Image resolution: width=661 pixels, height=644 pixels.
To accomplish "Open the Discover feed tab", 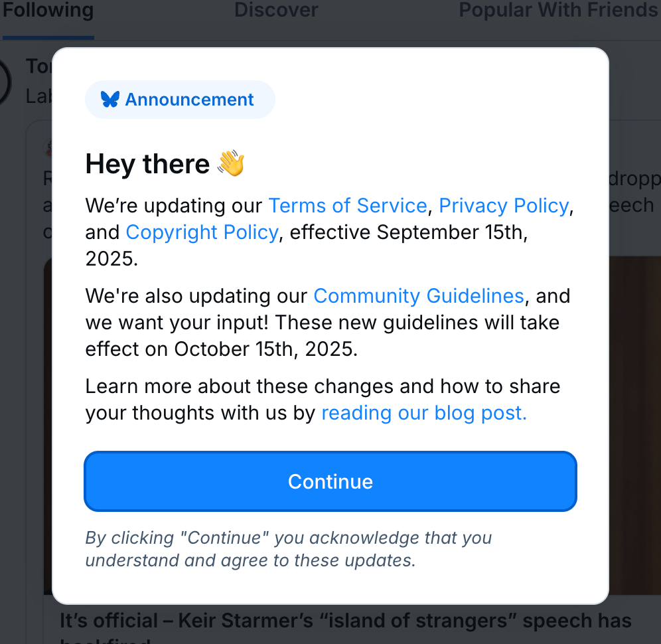I will [276, 11].
